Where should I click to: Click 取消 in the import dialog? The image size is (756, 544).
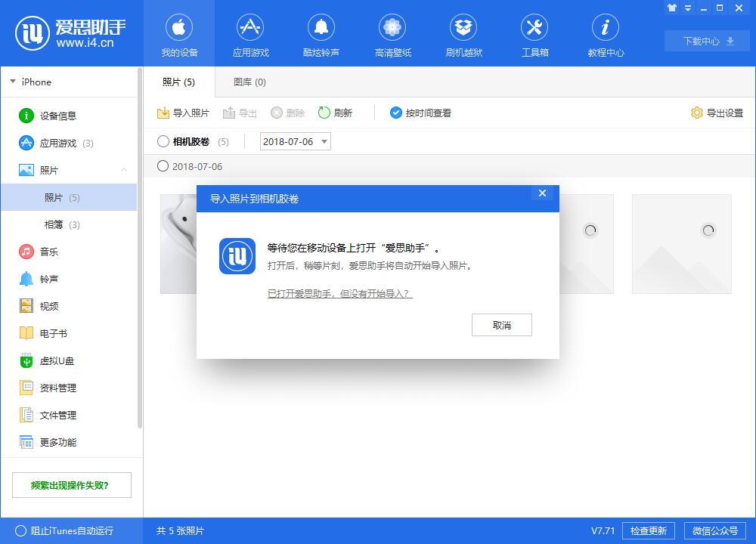(x=501, y=325)
